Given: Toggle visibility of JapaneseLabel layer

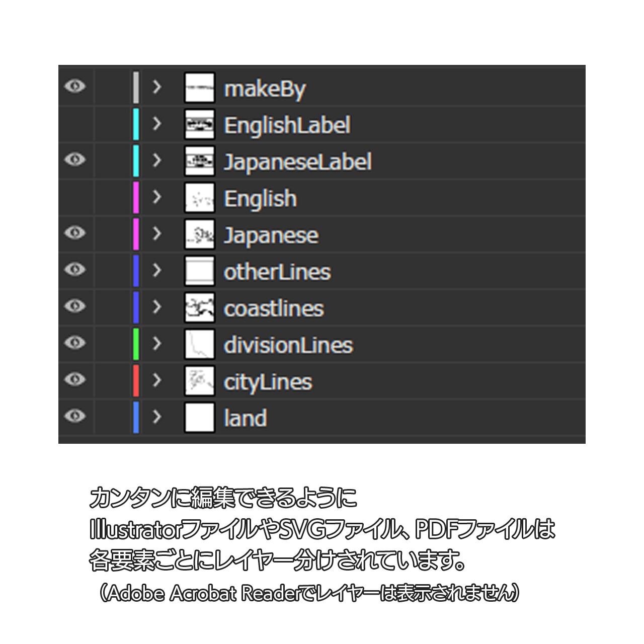Looking at the screenshot, I should 75,160.
